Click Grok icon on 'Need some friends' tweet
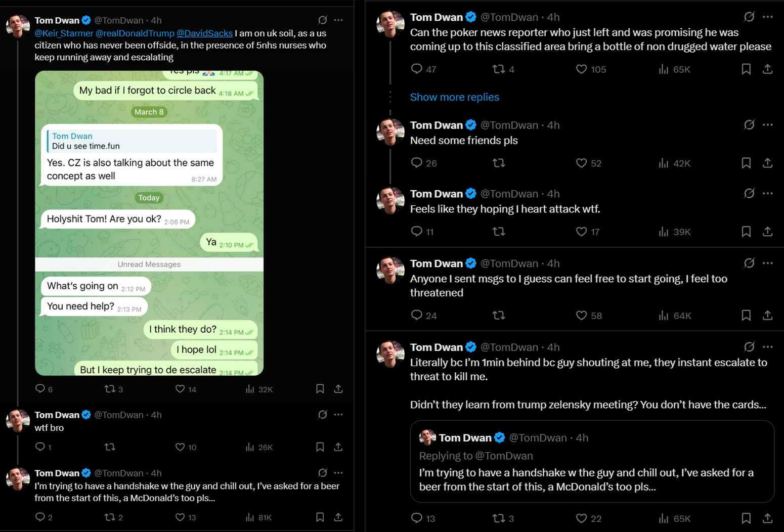Screen dimensions: 784x532 [x=749, y=125]
